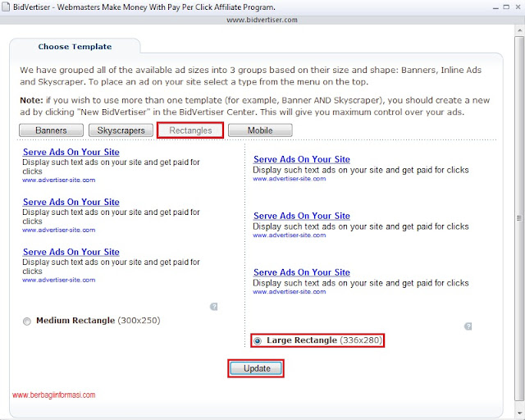Select the Medium Rectangle (300x250) radio button
This screenshot has width=525, height=420.
pos(27,322)
